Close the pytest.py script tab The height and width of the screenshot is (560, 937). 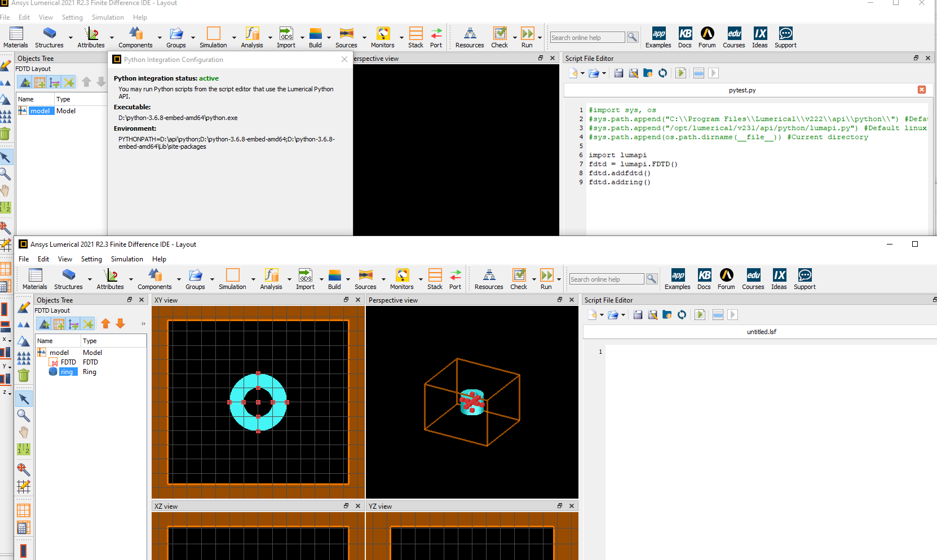coord(921,90)
